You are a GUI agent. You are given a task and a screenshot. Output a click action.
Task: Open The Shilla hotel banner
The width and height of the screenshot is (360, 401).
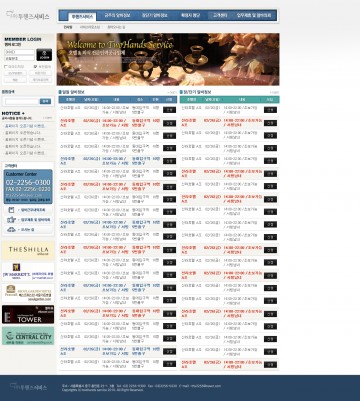[28, 251]
